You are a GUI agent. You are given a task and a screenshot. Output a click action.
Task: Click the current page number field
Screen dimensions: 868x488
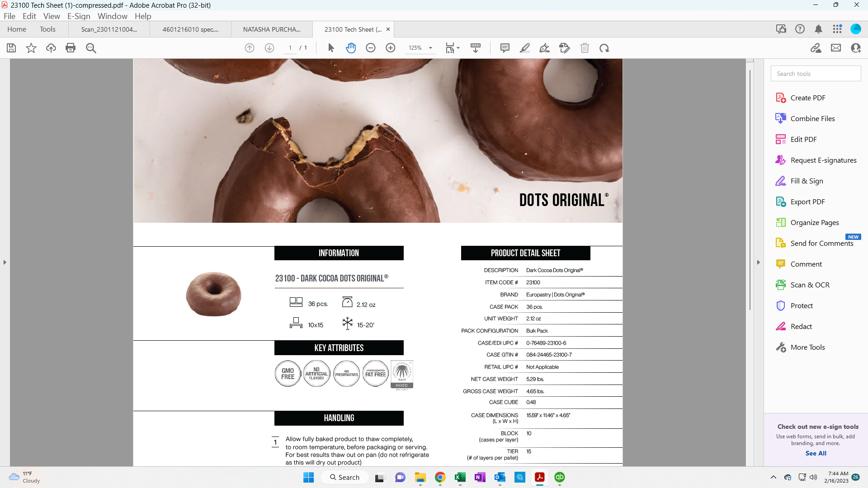(290, 48)
